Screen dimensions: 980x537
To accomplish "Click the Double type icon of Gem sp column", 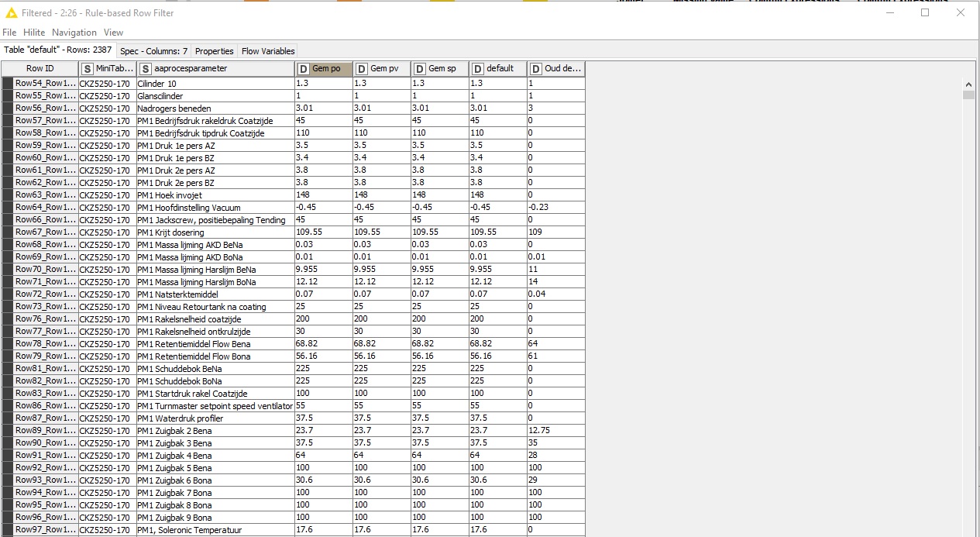I will (x=419, y=69).
